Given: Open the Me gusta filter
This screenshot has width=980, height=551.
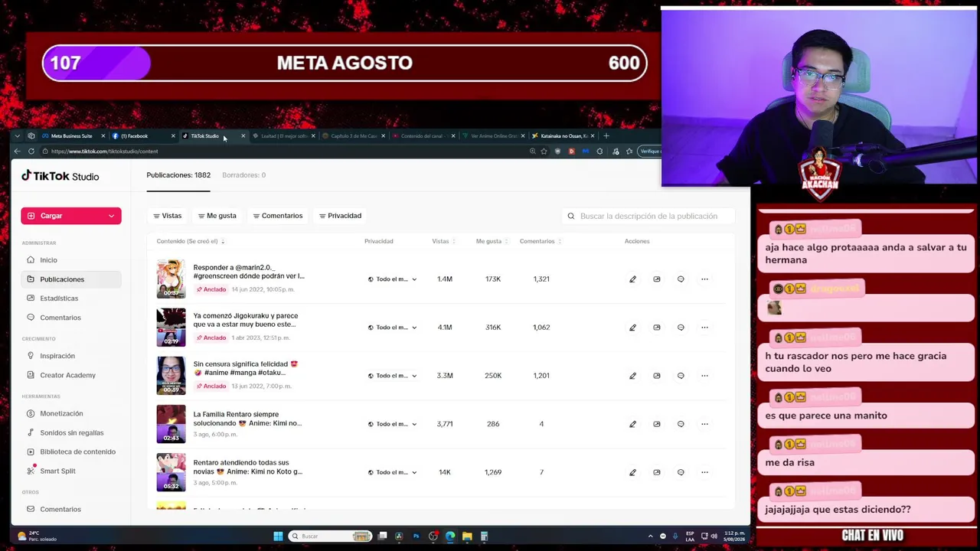Looking at the screenshot, I should [x=217, y=216].
